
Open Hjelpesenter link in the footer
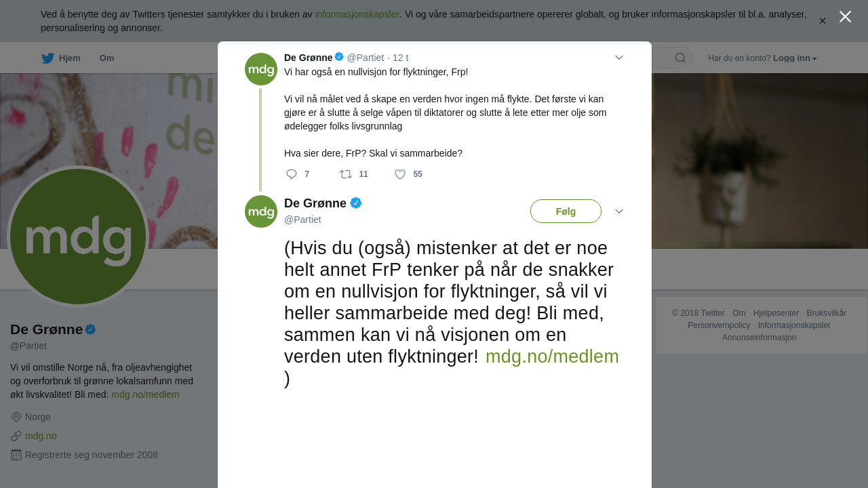coord(776,313)
